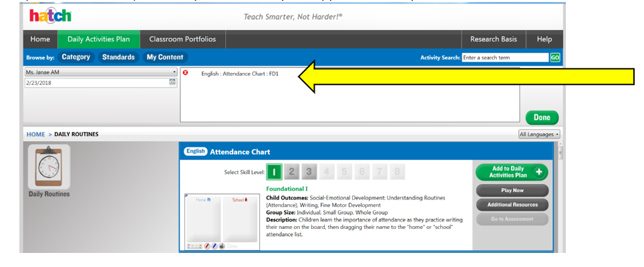Open the Daily Routines clipboard icon
The height and width of the screenshot is (267, 644).
[49, 167]
